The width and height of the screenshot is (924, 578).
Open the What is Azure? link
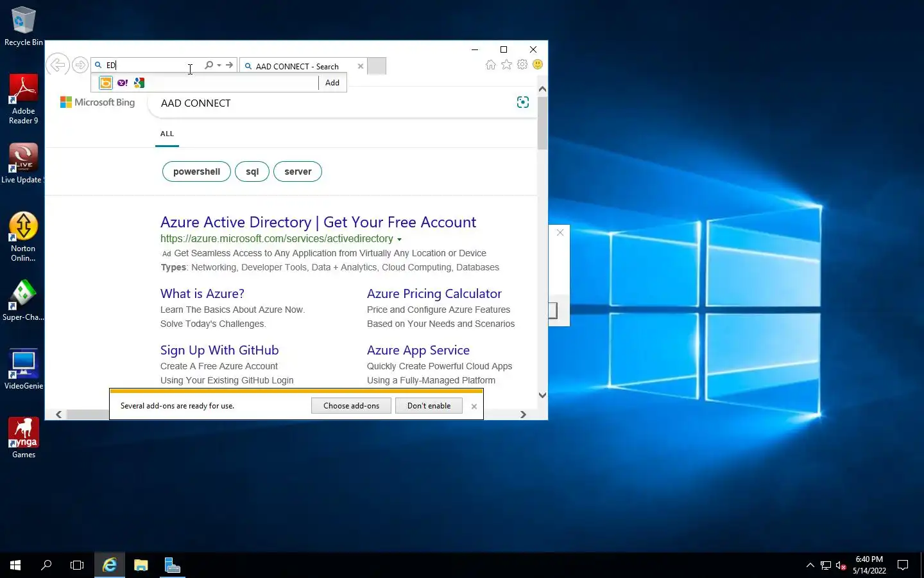(x=202, y=293)
